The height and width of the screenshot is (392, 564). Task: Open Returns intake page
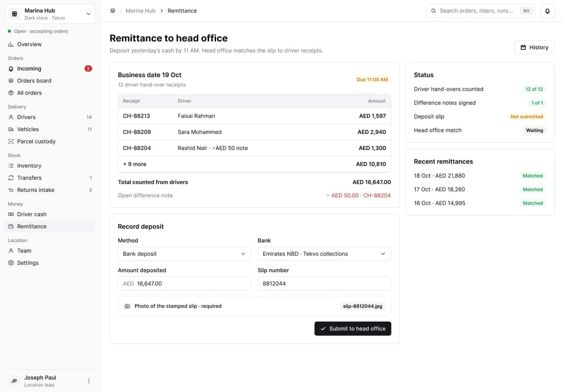[x=50, y=190]
